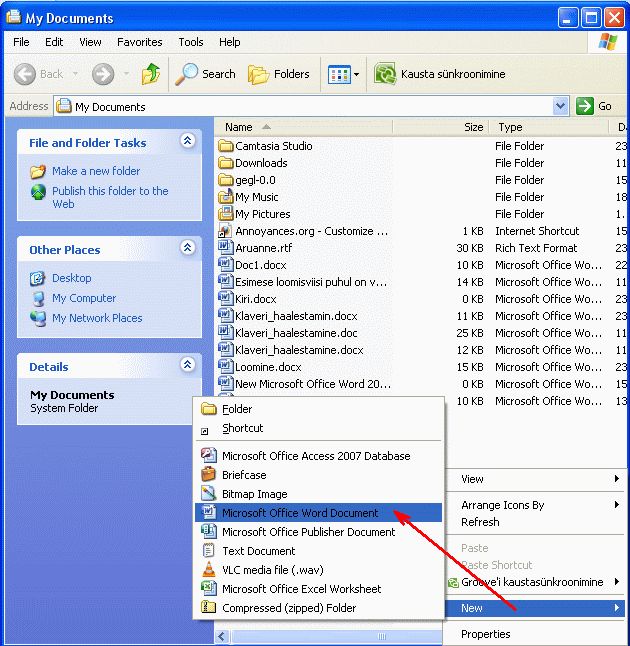The width and height of the screenshot is (630, 646).
Task: Select Klaveri_haalestamin.docx file name
Action: (296, 316)
